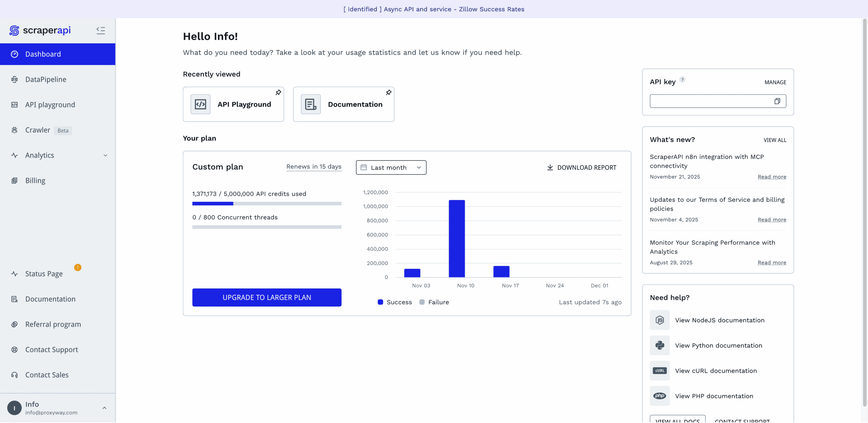
Task: Pin the API Playground card
Action: click(x=278, y=92)
